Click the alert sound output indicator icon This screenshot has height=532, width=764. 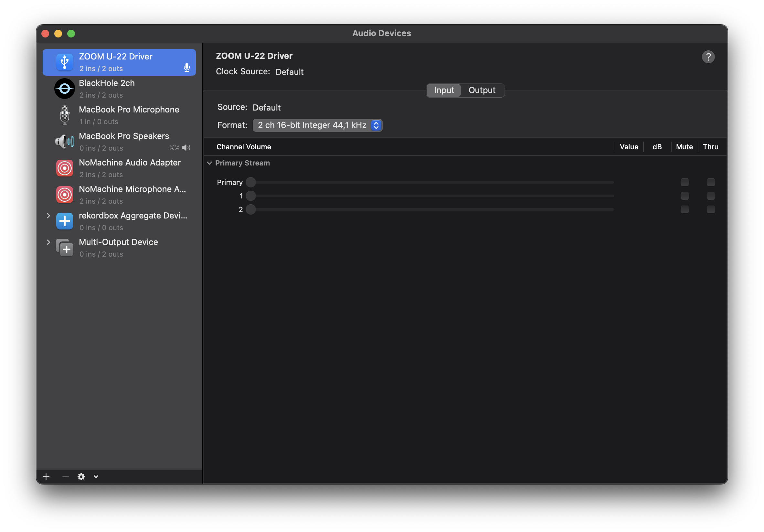[x=174, y=148]
